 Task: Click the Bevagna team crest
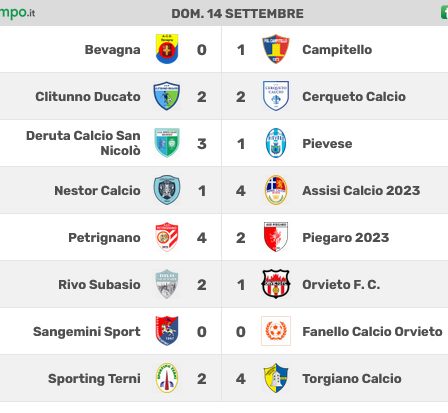tap(167, 49)
